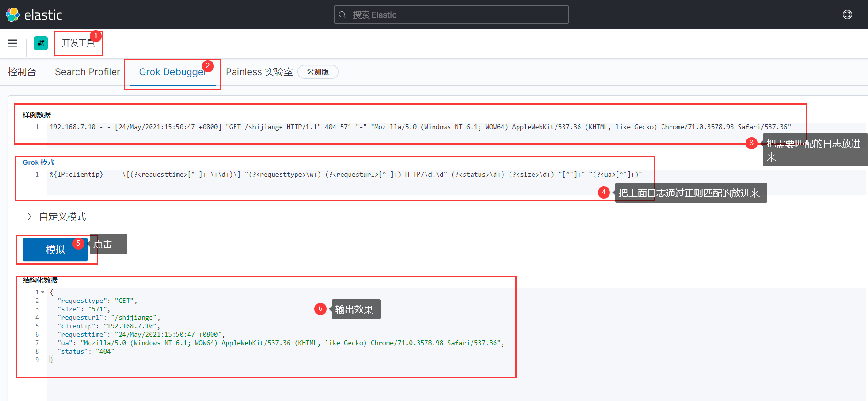Click inside the 样例数据 log line
Viewport: 868px width, 401px height.
point(420,127)
